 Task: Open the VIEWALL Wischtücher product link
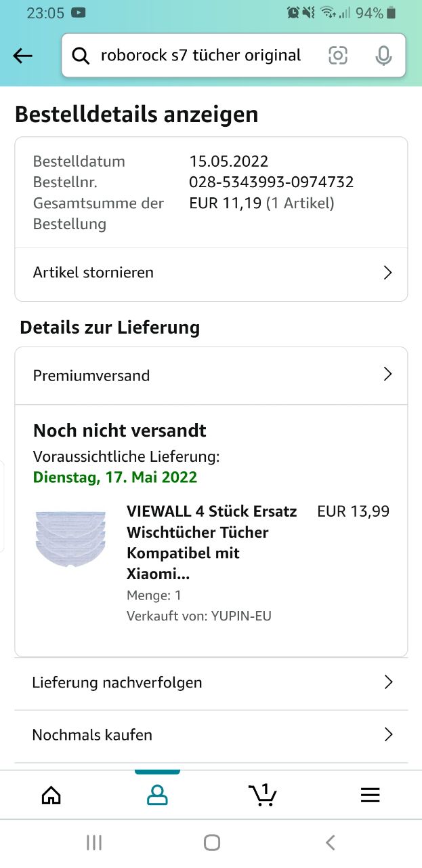point(211,542)
